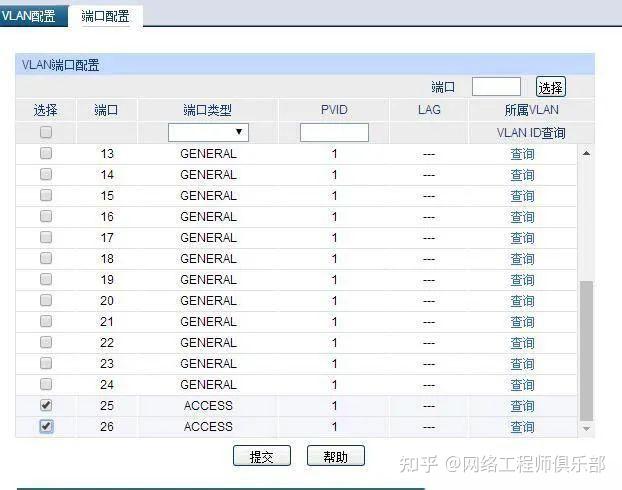Click 查询 link for port 20
Screen dimensions: 622x490
522,301
